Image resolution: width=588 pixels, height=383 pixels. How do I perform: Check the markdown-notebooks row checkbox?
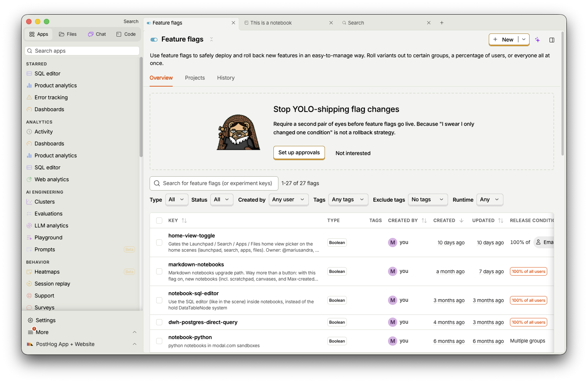(159, 271)
